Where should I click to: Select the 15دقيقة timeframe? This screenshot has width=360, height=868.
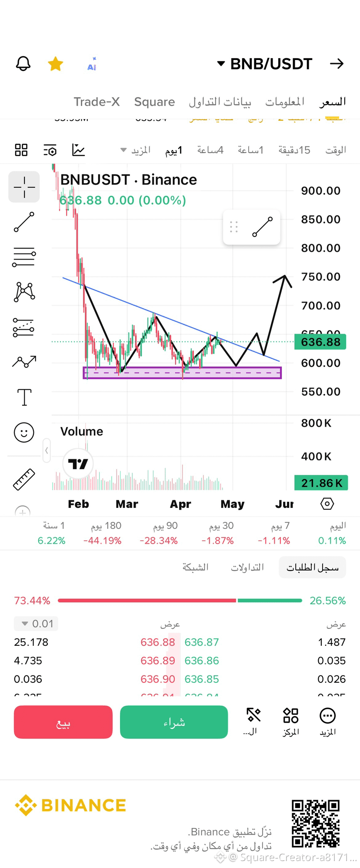click(x=294, y=150)
